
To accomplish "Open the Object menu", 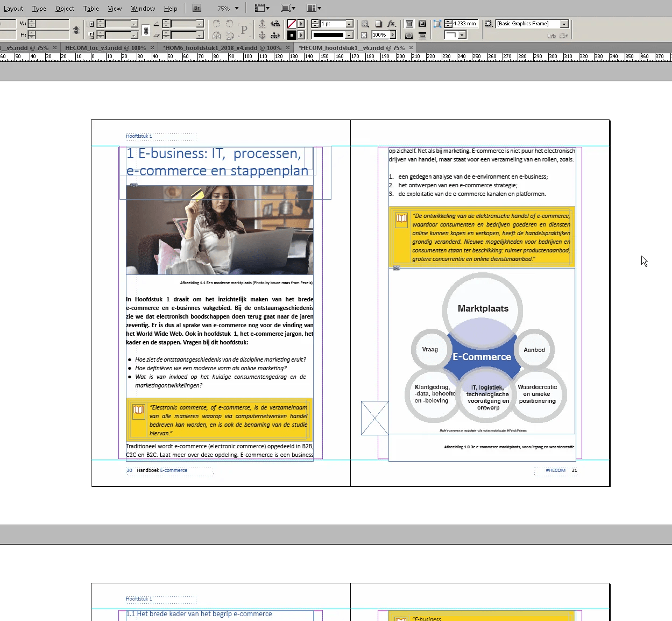I will (x=65, y=8).
